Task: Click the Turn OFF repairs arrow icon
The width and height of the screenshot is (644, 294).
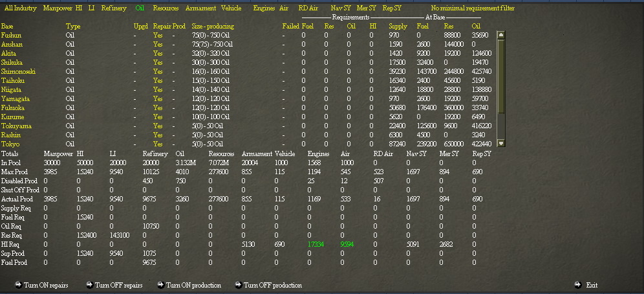Action: pos(89,284)
